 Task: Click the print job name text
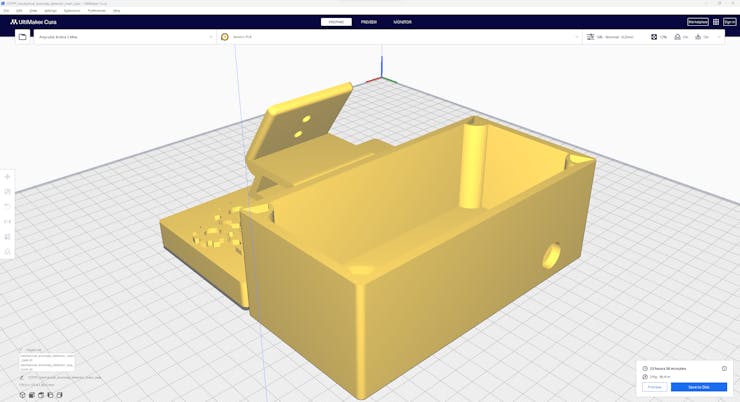point(65,377)
